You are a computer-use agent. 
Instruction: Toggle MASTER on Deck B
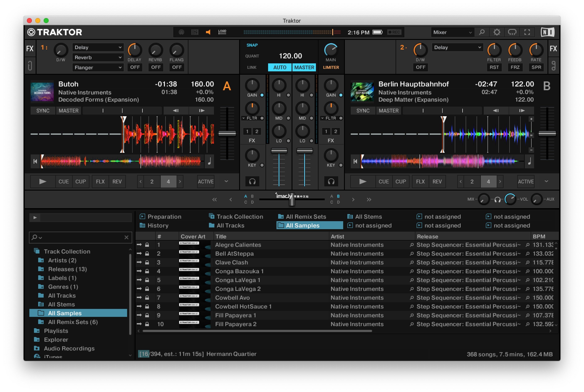tap(388, 111)
